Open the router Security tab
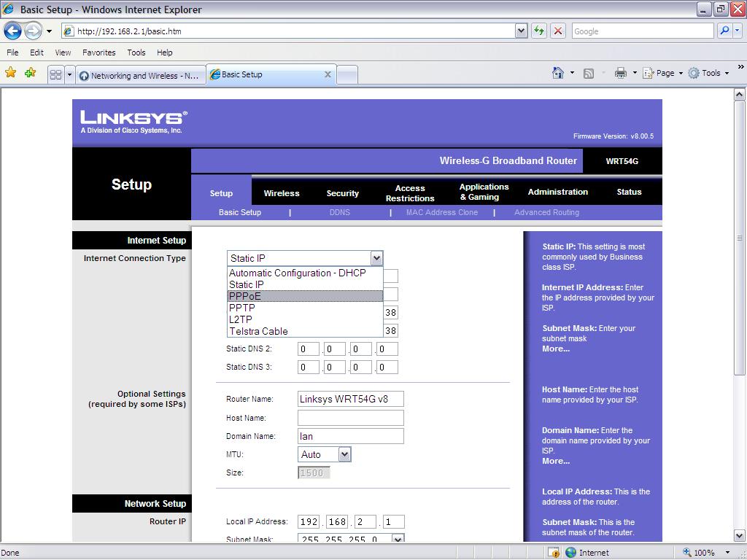Viewport: 747px width, 560px height. click(x=343, y=193)
